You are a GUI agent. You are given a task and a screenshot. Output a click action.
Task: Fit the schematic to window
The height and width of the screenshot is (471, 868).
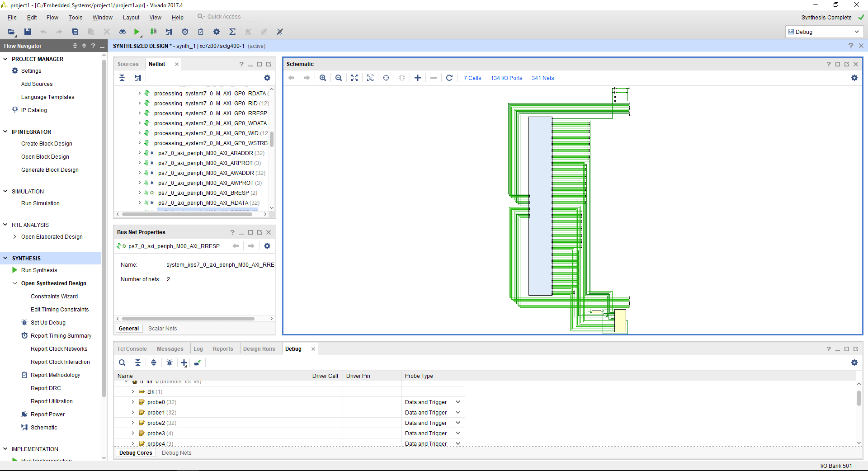[x=354, y=78]
